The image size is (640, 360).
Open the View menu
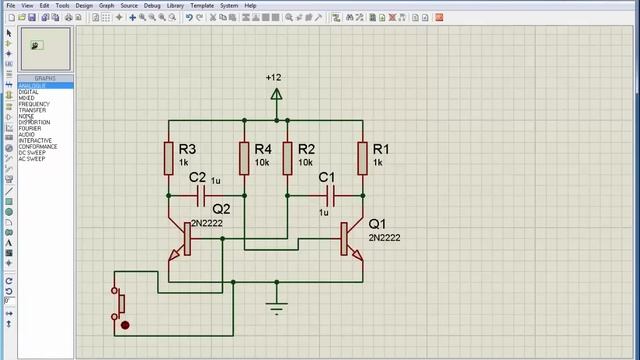(27, 6)
